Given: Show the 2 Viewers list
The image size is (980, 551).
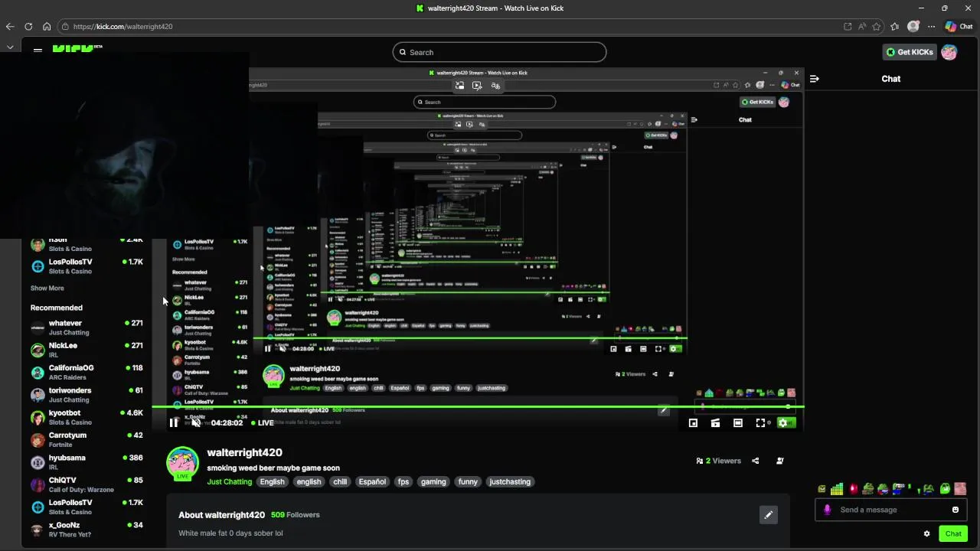Looking at the screenshot, I should pyautogui.click(x=718, y=461).
